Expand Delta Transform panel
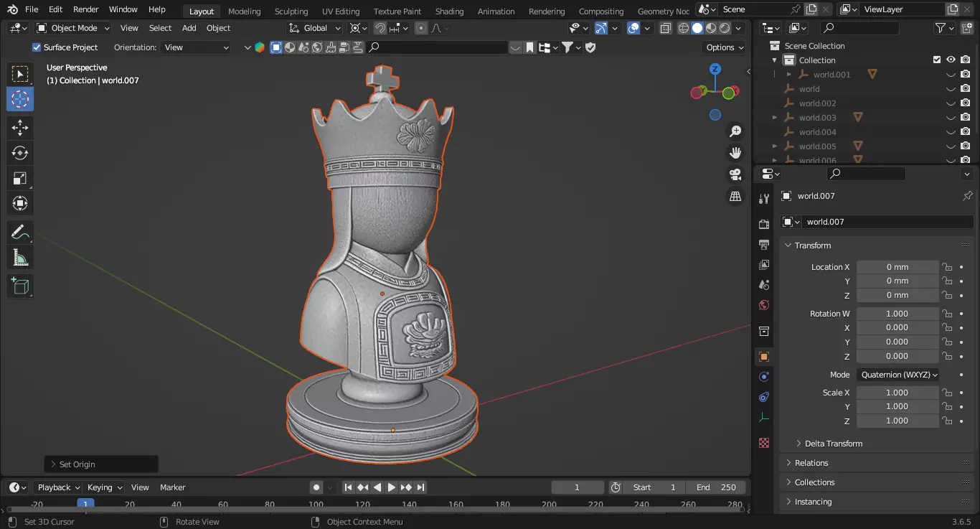The height and width of the screenshot is (529, 980). click(x=833, y=444)
